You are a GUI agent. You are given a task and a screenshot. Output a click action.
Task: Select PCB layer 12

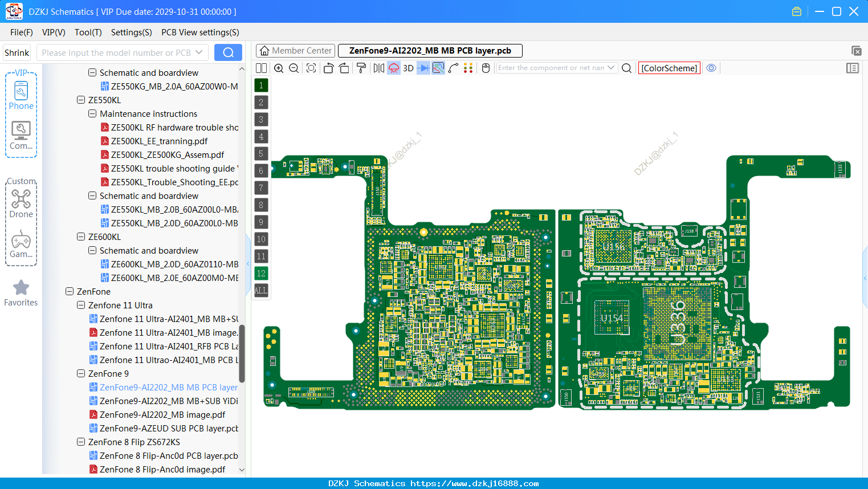(261, 274)
